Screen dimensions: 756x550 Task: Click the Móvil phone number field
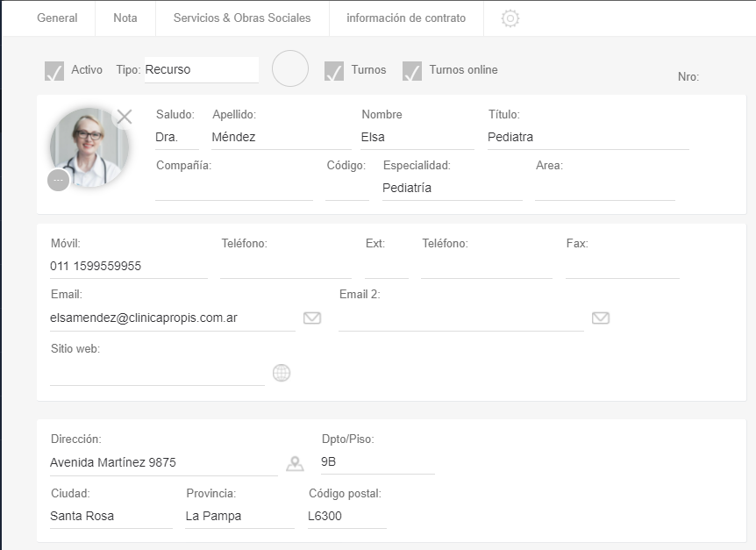128,267
